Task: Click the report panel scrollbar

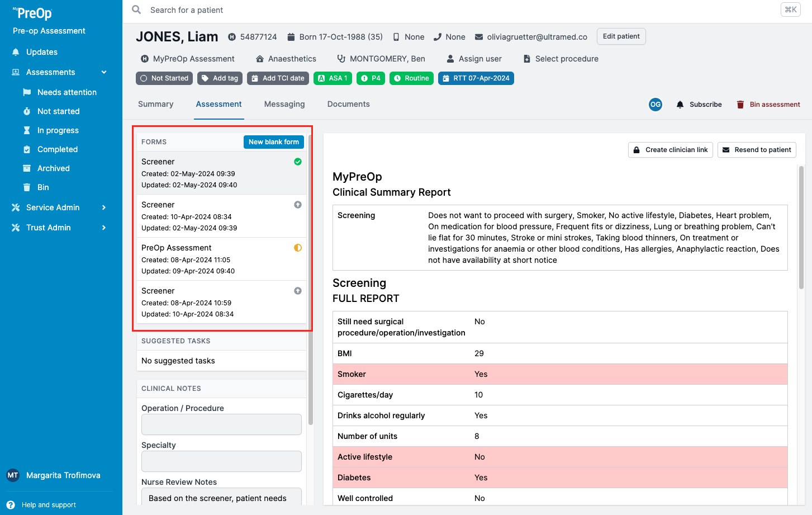Action: [801, 228]
